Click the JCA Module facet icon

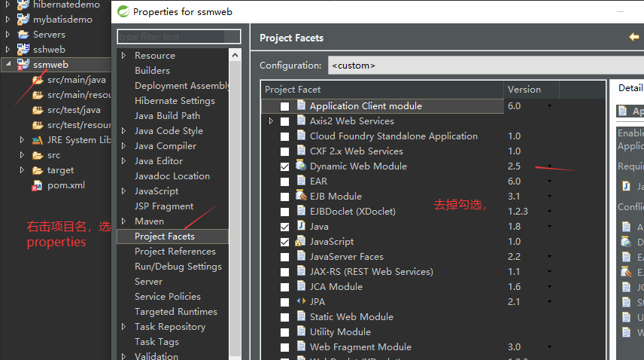coord(301,286)
